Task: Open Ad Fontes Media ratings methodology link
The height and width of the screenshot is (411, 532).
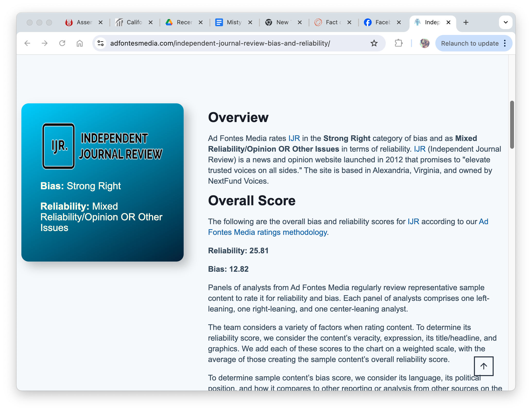Action: 267,232
